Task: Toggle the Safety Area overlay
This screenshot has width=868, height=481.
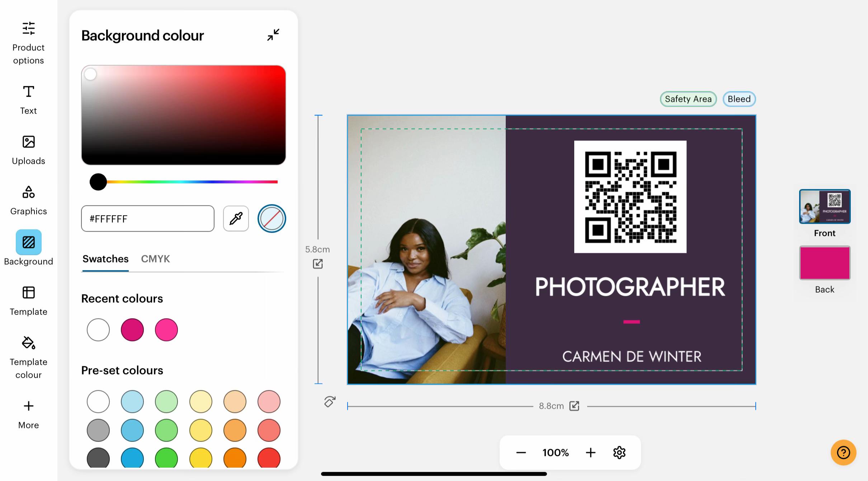Action: 688,99
